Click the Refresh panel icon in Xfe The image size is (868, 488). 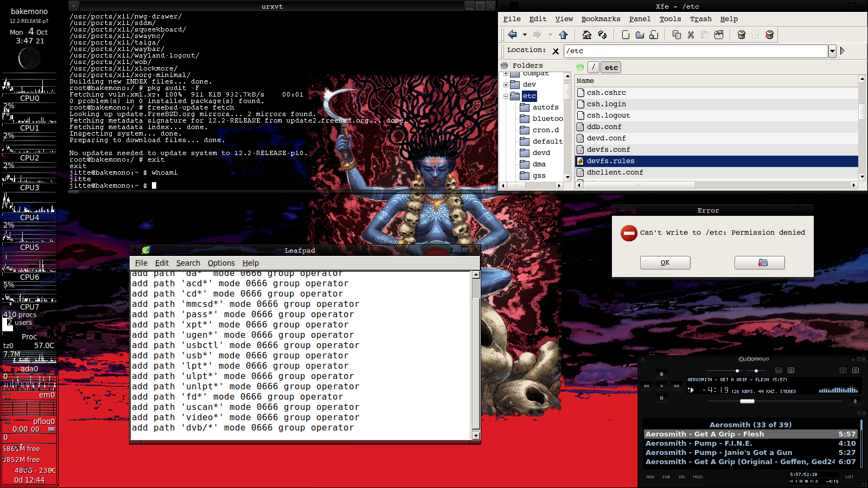click(602, 35)
